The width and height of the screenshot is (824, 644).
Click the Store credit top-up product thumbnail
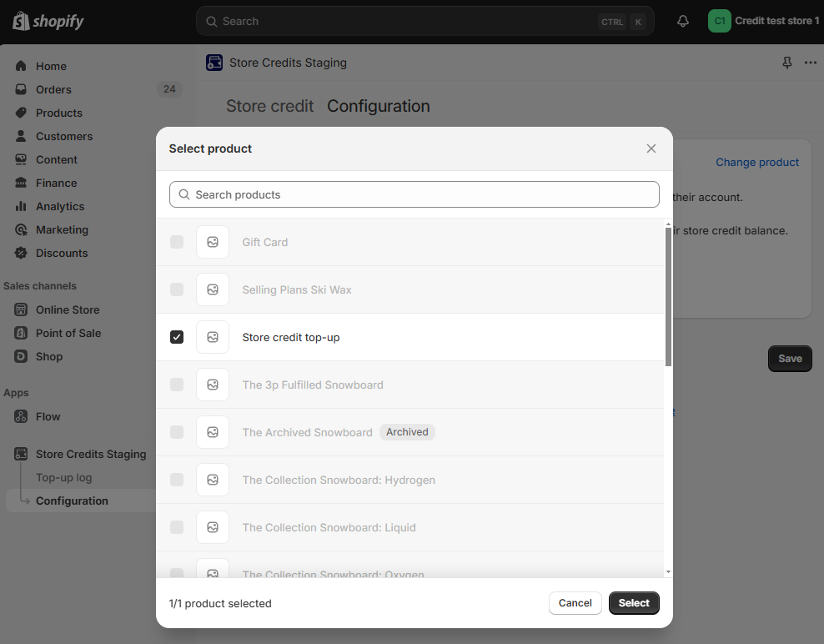(x=213, y=337)
